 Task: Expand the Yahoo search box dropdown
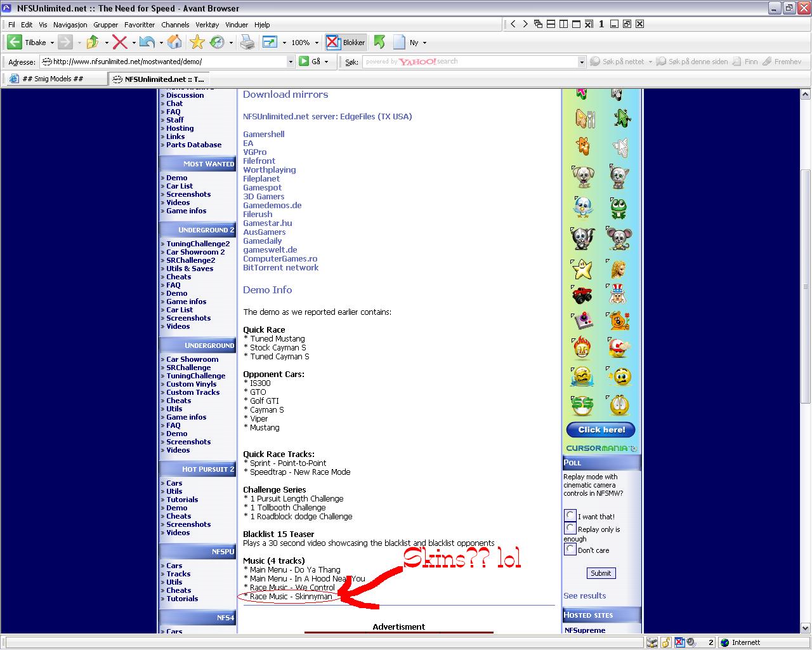coord(582,62)
